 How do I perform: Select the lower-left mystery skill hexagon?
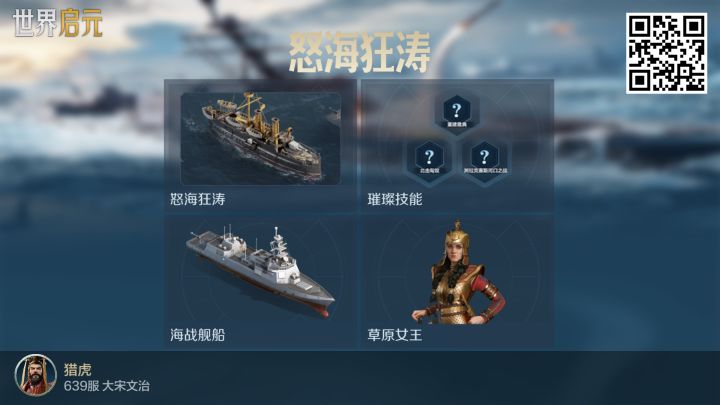pos(429,160)
